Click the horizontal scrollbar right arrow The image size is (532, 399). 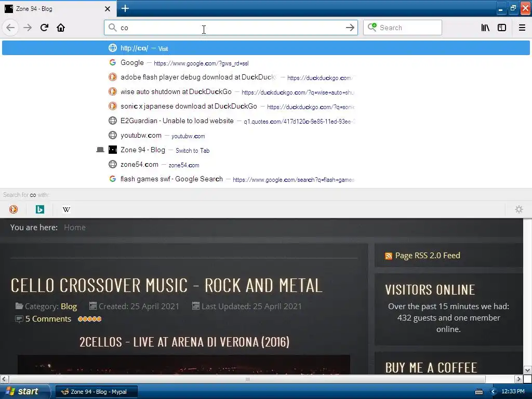coord(518,379)
